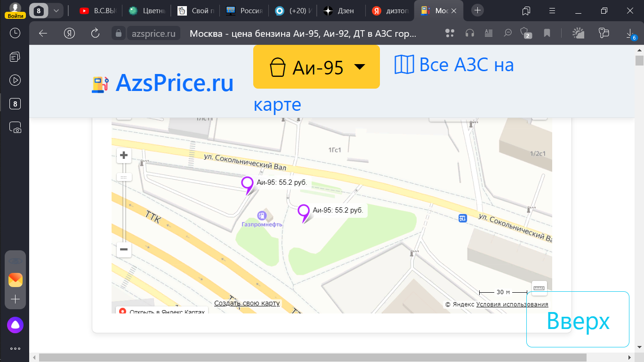This screenshot has height=362, width=644.
Task: Click the Войти sign-in profile button
Action: coord(16,10)
